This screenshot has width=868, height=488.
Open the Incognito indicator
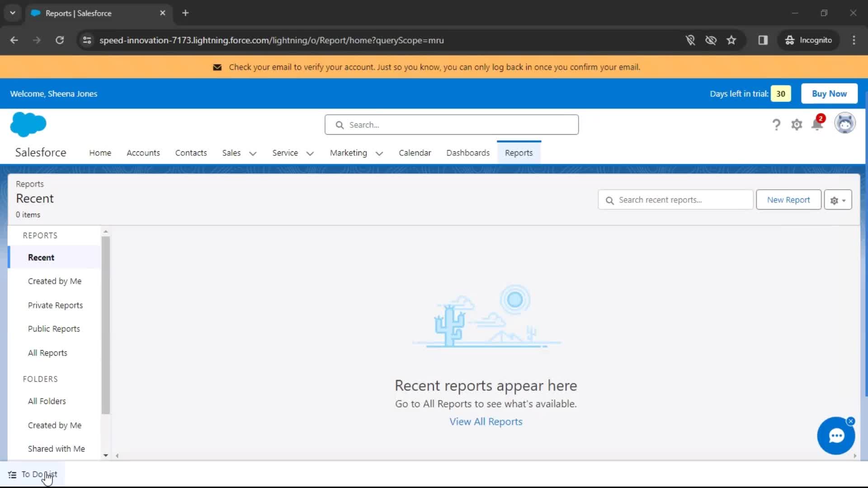(x=808, y=40)
